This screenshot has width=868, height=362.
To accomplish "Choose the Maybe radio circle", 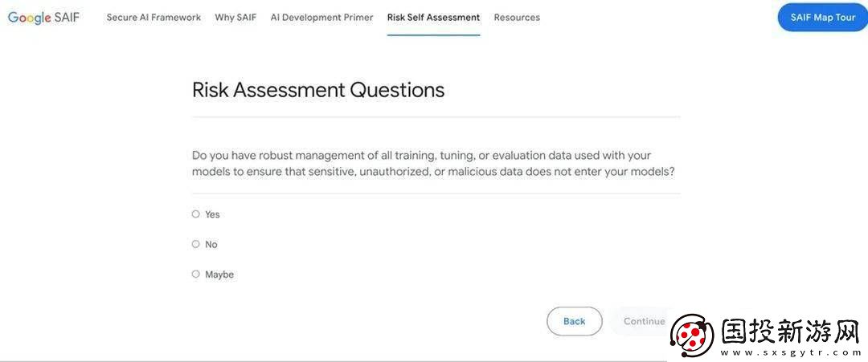I will (195, 274).
